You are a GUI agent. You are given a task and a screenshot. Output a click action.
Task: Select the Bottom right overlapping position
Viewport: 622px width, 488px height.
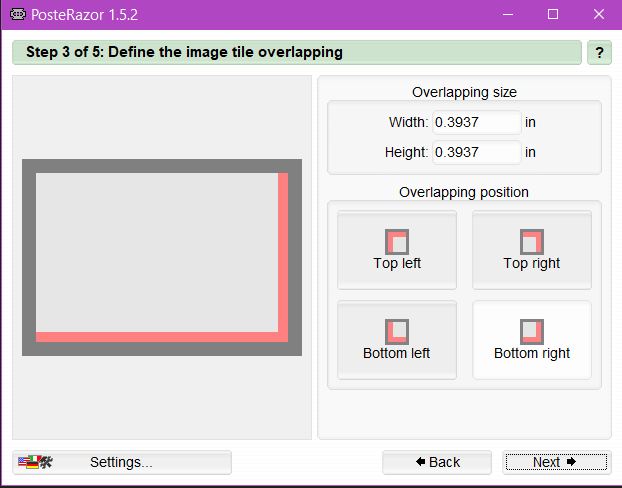[x=532, y=340]
